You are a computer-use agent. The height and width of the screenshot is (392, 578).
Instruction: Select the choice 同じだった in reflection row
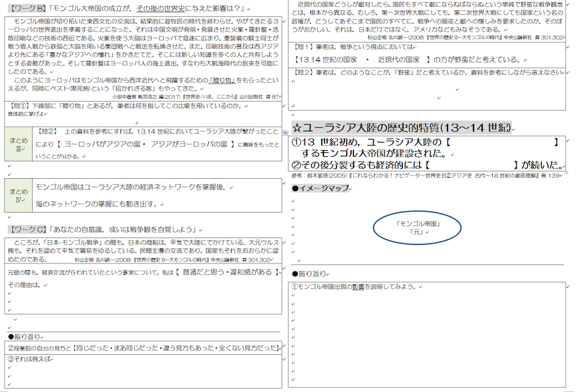tap(93, 348)
